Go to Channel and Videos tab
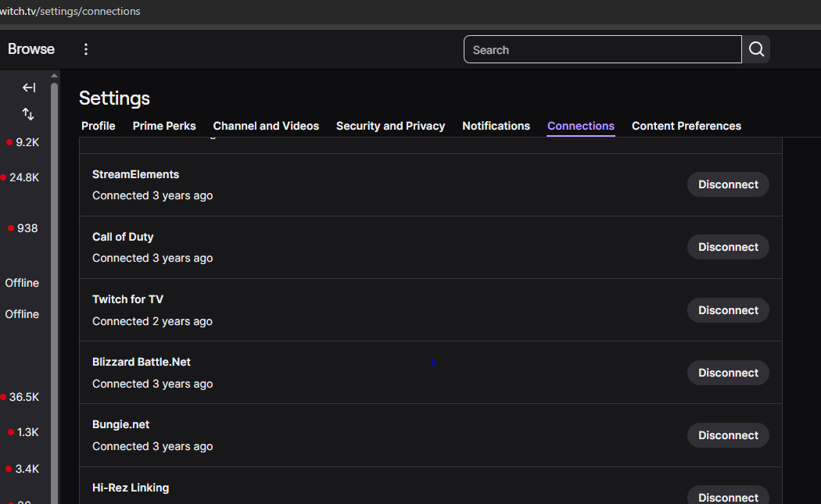This screenshot has width=821, height=504. click(x=266, y=126)
